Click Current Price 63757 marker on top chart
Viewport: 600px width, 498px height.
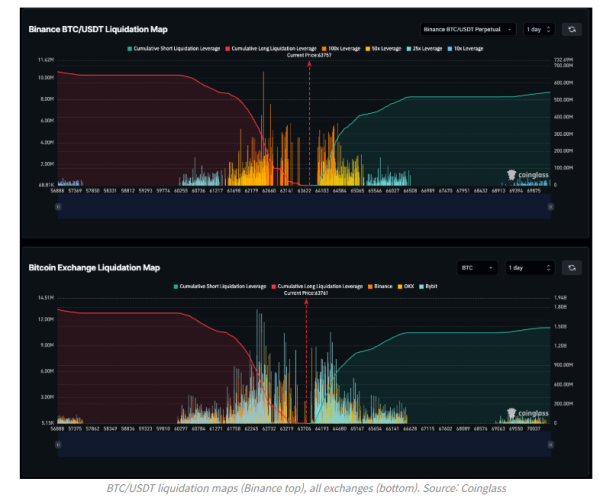[309, 56]
